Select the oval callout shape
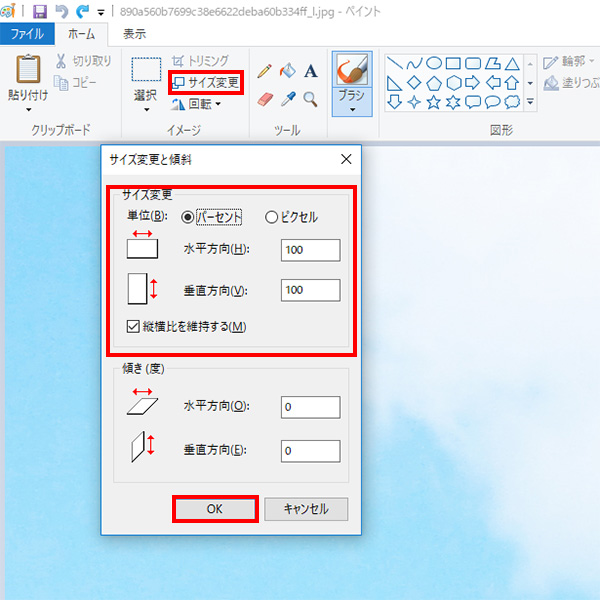 (x=492, y=102)
